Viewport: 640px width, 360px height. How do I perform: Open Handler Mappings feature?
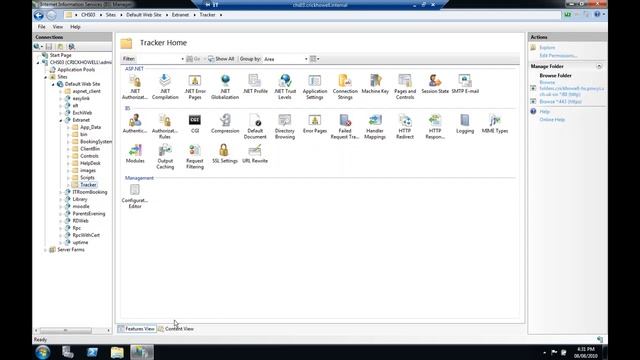[x=375, y=127]
